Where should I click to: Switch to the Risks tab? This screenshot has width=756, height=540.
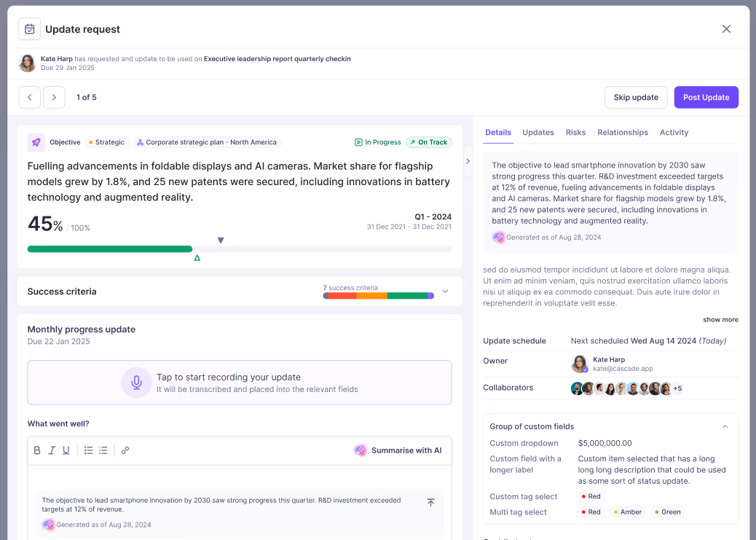click(575, 133)
